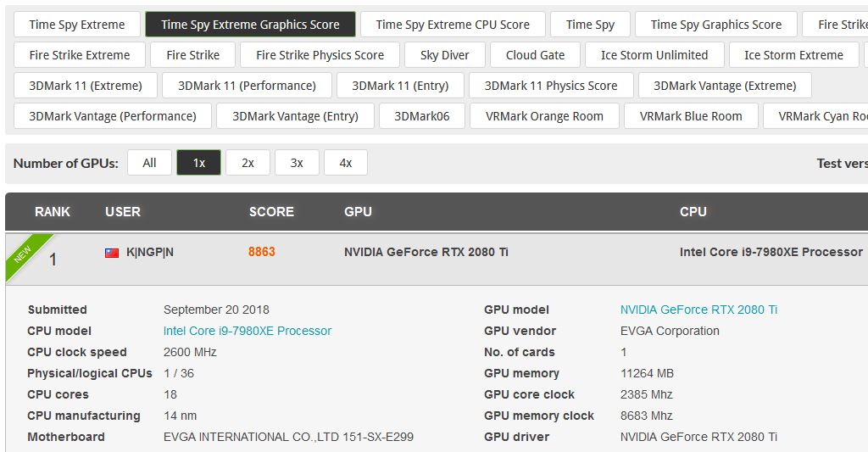
Task: Pick the 4x GPU filter
Action: coord(346,163)
